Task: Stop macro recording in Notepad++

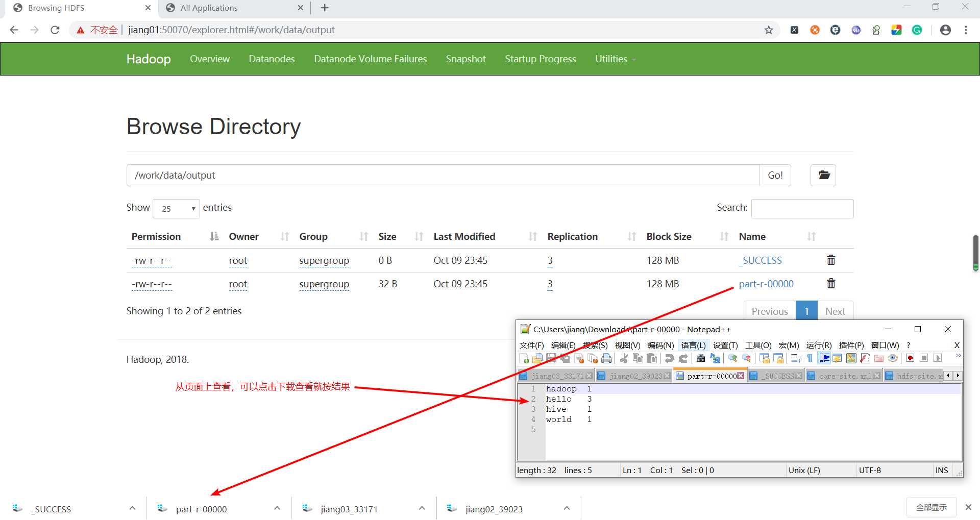Action: coord(924,358)
